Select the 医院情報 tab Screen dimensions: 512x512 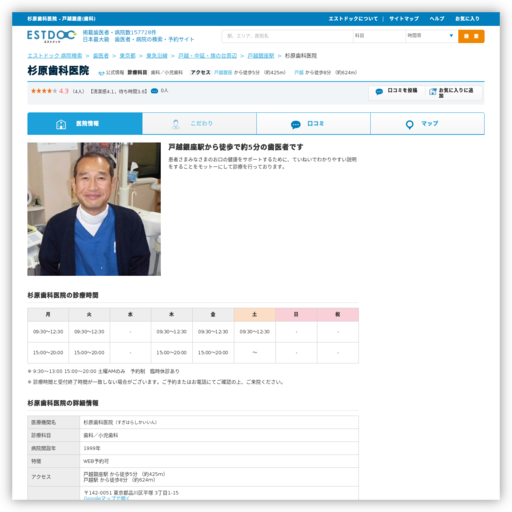(x=85, y=124)
